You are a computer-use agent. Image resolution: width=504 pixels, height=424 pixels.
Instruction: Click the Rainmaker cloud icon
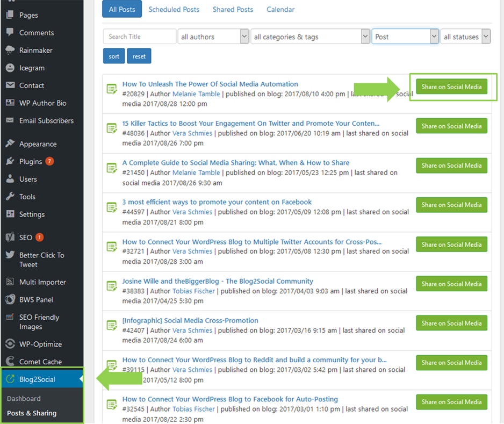tap(10, 50)
